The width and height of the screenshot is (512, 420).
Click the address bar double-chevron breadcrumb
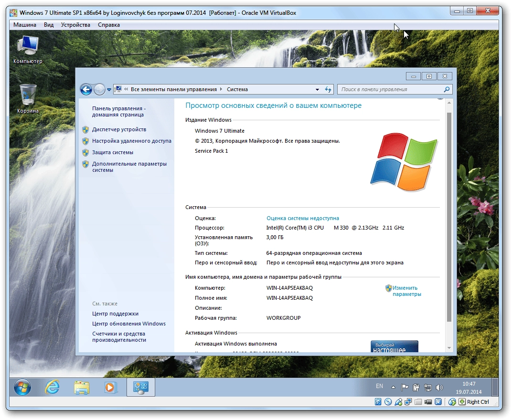(x=126, y=89)
